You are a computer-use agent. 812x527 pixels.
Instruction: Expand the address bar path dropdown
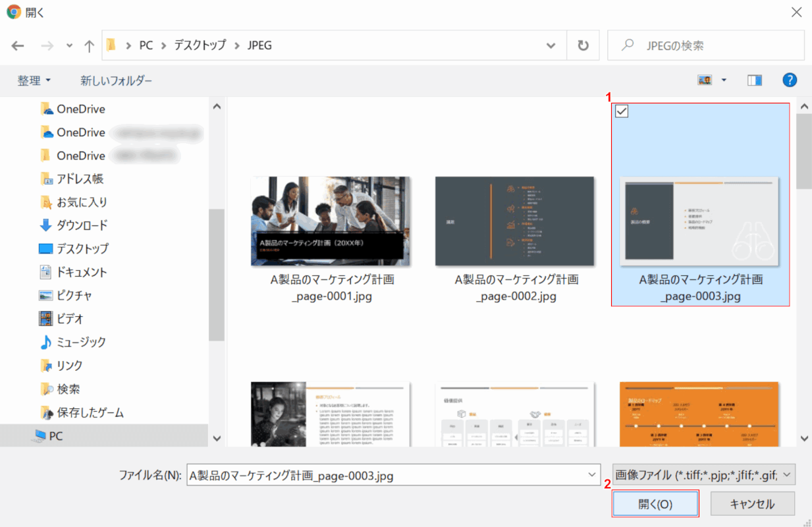pyautogui.click(x=551, y=45)
